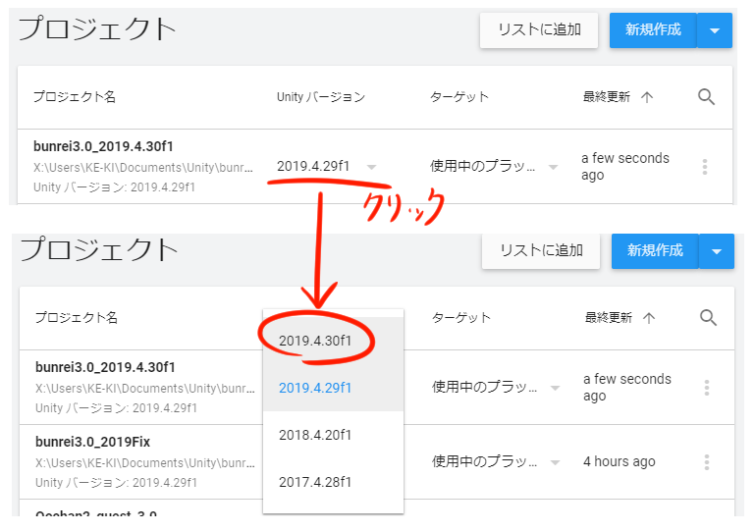Click the search magnifier icon in the upper project list
This screenshot has height=532, width=756.
pyautogui.click(x=706, y=96)
